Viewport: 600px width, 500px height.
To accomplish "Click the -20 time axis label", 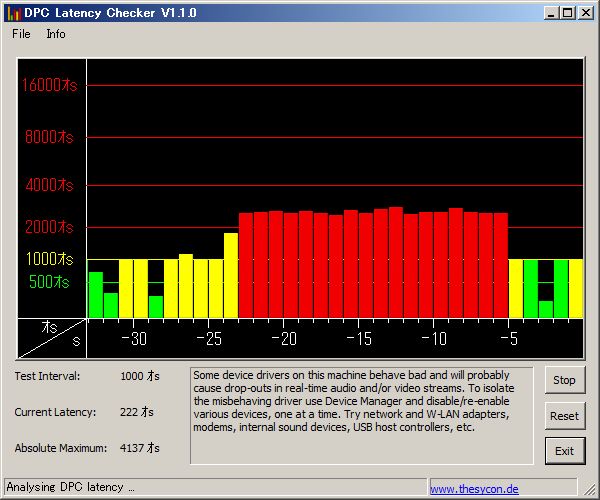I will 284,339.
